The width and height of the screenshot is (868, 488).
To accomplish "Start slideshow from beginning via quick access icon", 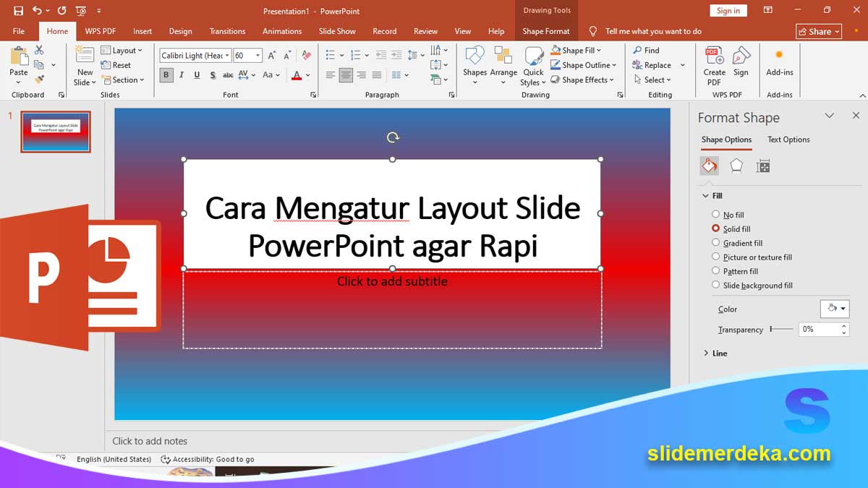I will click(80, 11).
